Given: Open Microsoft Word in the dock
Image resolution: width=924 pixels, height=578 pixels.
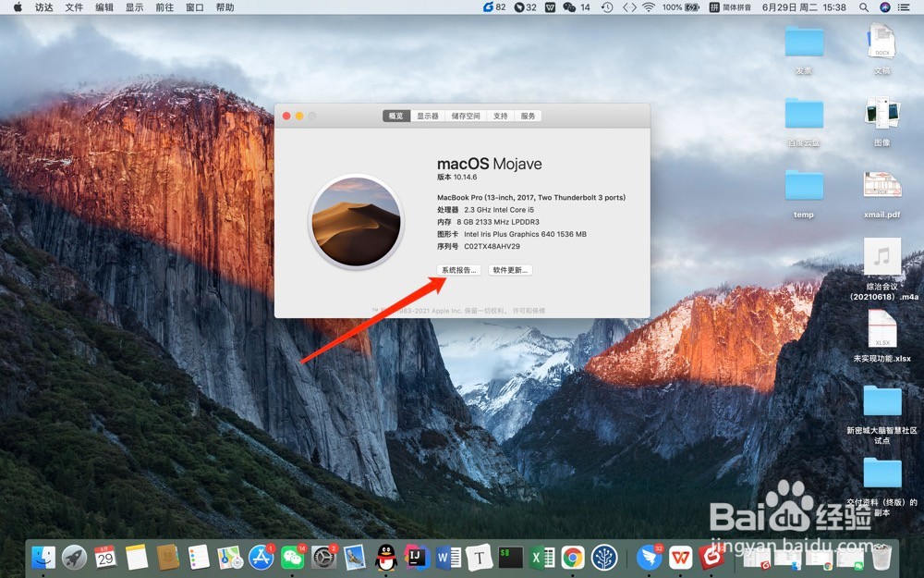Looking at the screenshot, I should point(448,558).
